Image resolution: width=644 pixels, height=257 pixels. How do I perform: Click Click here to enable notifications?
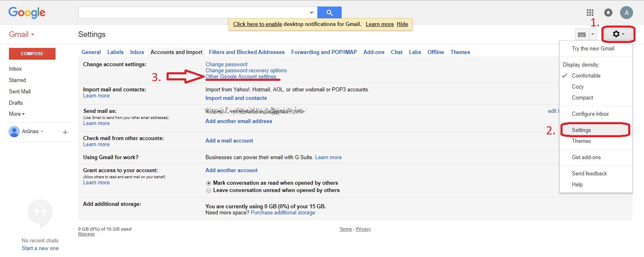click(x=258, y=24)
